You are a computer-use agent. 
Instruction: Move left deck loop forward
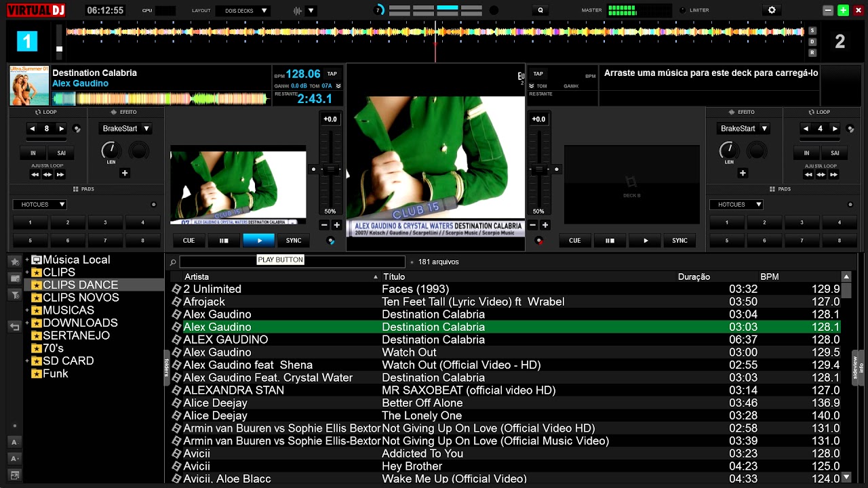point(60,174)
